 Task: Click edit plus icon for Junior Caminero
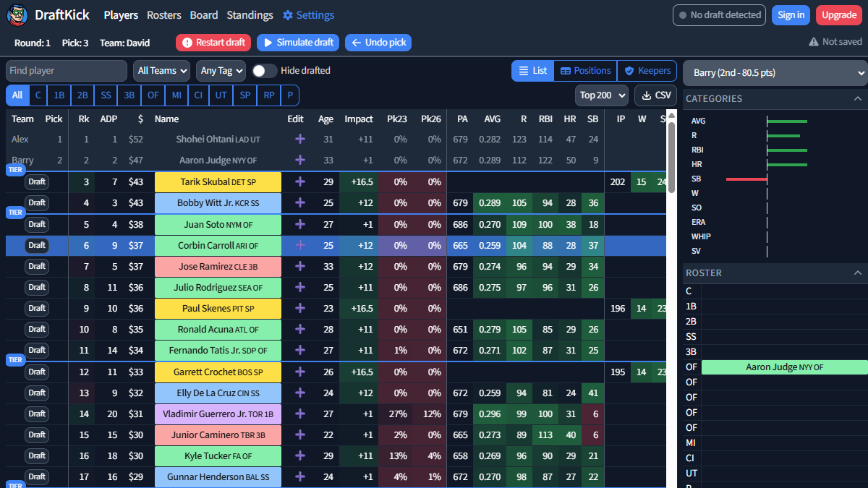(x=300, y=435)
